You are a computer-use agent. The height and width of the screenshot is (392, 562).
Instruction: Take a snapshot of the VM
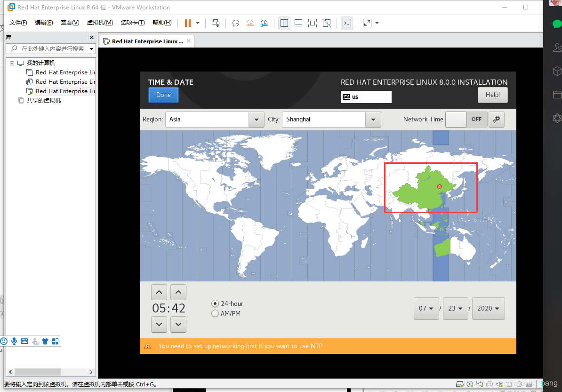pyautogui.click(x=235, y=23)
